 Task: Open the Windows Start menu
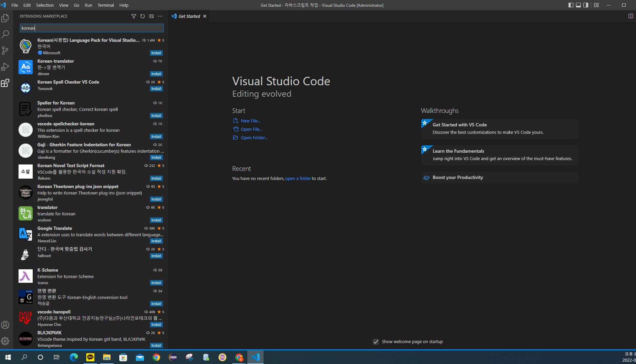click(x=8, y=357)
